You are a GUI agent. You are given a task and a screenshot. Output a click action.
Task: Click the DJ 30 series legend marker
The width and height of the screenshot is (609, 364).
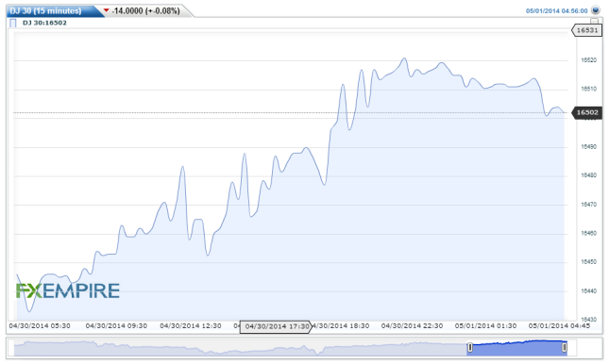coord(13,24)
